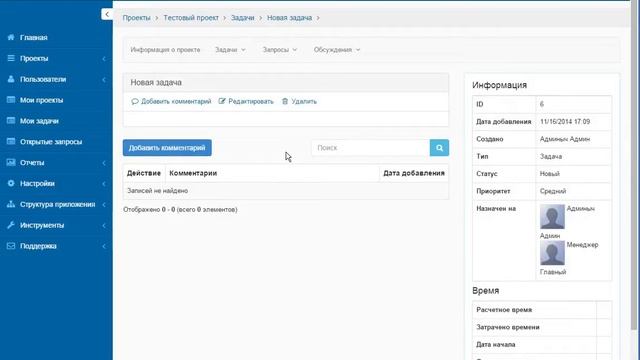
Task: Expand the Поддержка sidebar submenu arrow
Action: (x=104, y=246)
